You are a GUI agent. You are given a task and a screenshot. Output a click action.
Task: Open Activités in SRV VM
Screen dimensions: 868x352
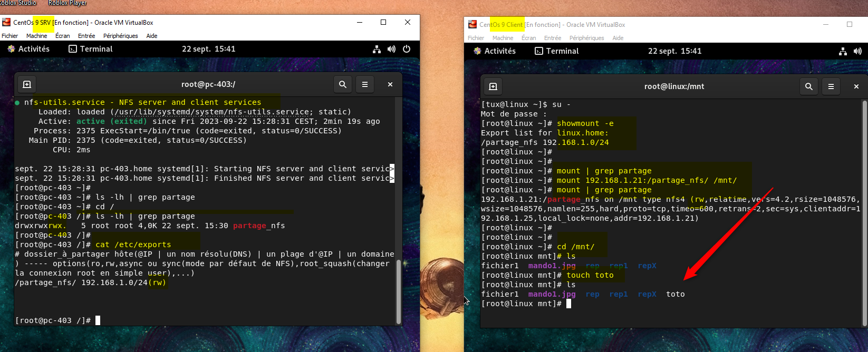coord(28,49)
